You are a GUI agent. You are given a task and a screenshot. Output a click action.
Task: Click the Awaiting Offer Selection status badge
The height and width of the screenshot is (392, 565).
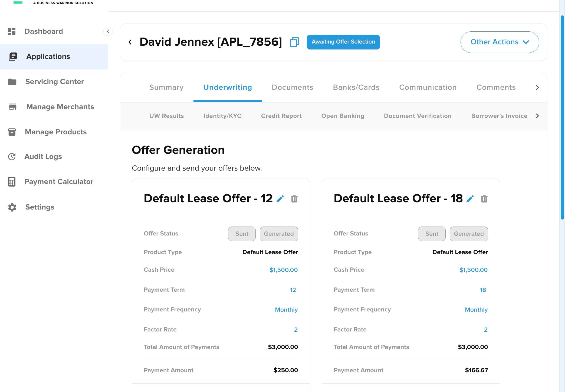pos(343,42)
